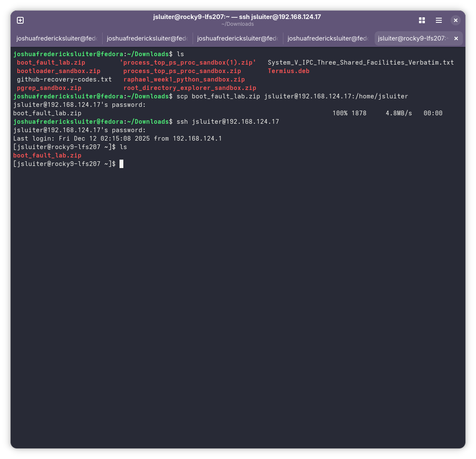Image resolution: width=476 pixels, height=459 pixels.
Task: Click the System_V_IPC_Three_Shared_Facilities_Verbatim.txt filename
Action: pos(361,62)
